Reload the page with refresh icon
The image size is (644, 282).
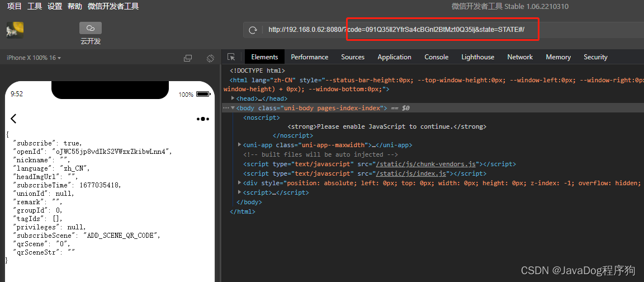(x=253, y=30)
